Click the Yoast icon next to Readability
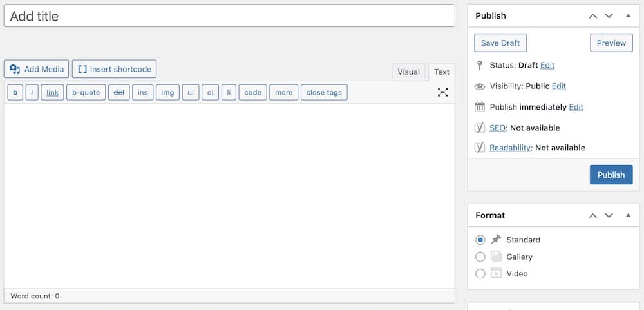 [480, 148]
